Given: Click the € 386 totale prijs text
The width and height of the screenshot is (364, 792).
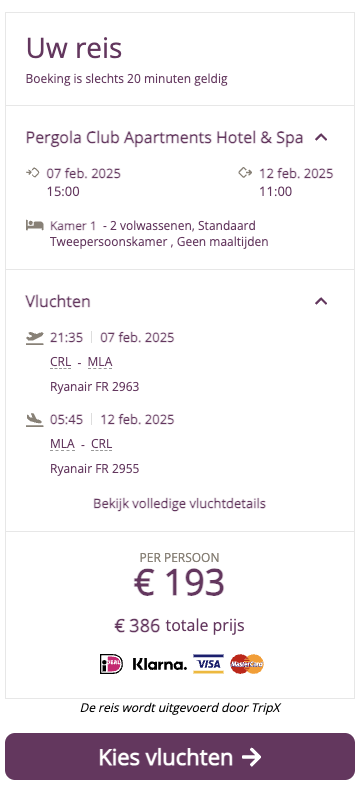Looking at the screenshot, I should point(179,625).
